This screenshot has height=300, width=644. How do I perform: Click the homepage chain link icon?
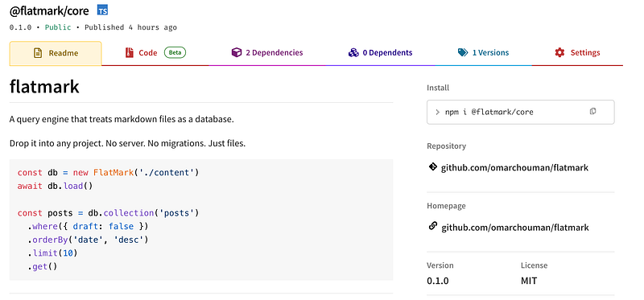tap(432, 226)
